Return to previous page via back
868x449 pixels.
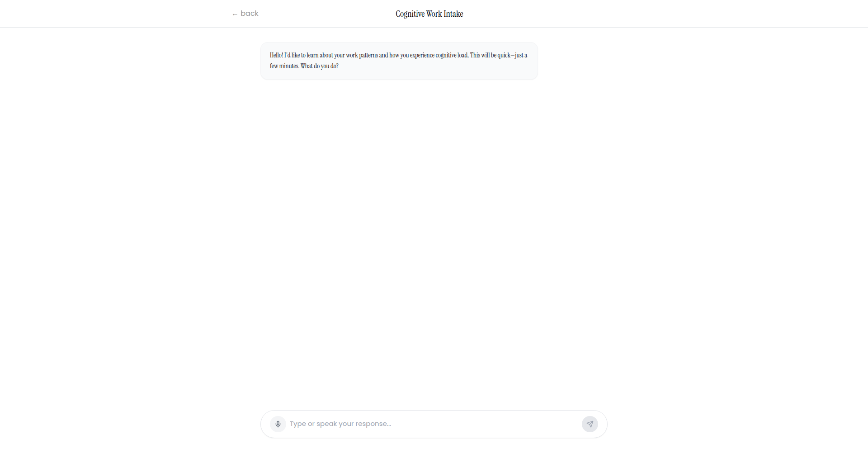(245, 14)
